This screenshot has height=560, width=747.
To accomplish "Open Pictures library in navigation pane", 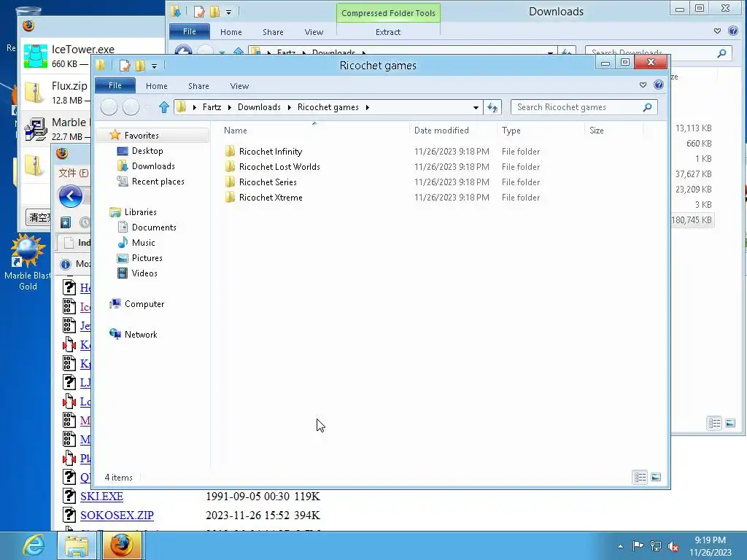I will click(x=147, y=257).
